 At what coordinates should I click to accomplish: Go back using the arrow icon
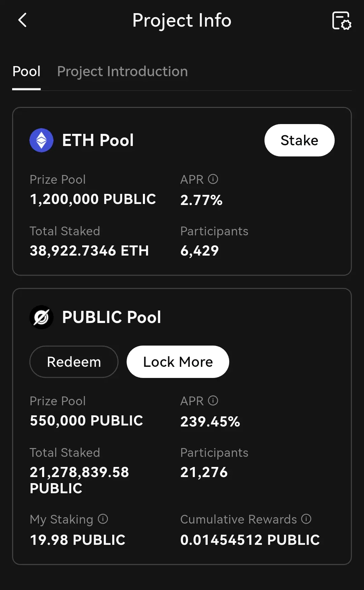point(22,20)
